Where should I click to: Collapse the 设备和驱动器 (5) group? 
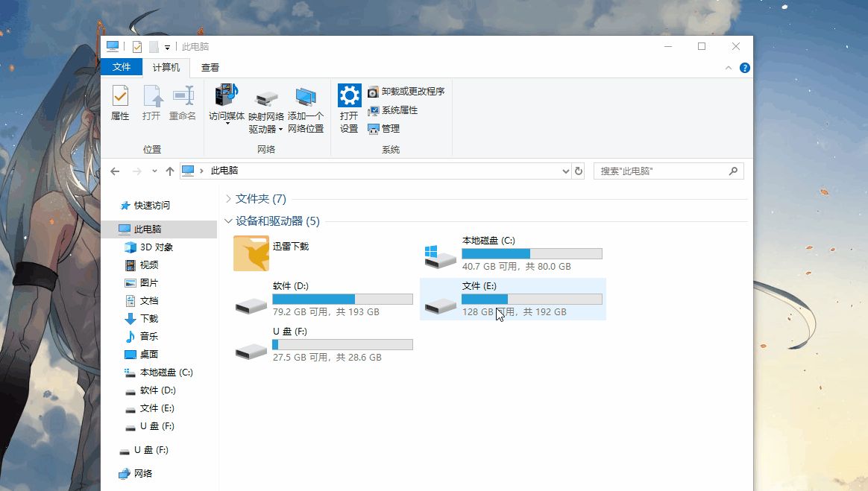pos(228,221)
